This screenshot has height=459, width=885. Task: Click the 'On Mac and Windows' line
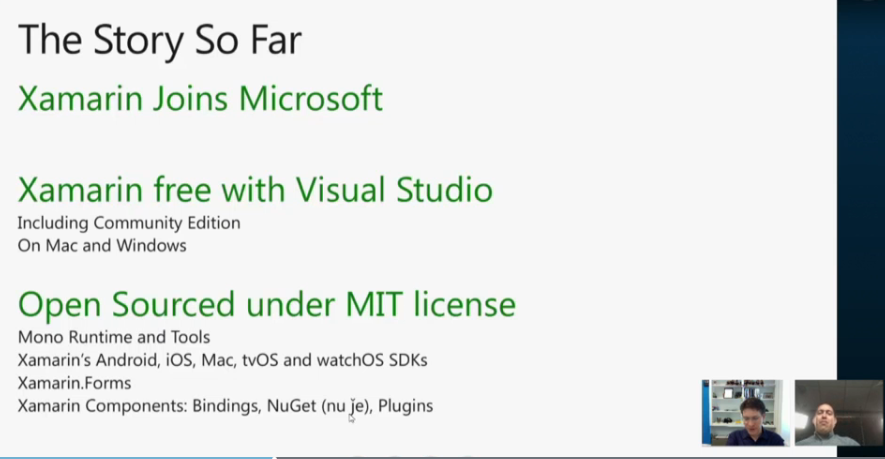pos(101,245)
